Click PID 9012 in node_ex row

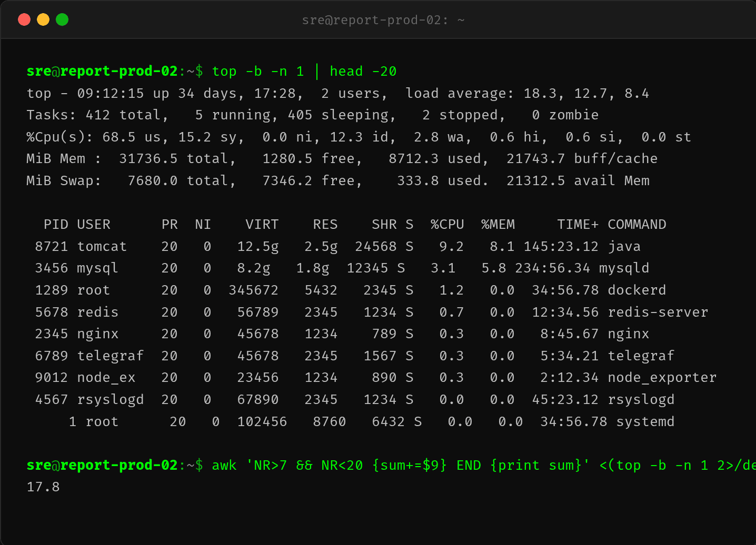click(x=52, y=378)
